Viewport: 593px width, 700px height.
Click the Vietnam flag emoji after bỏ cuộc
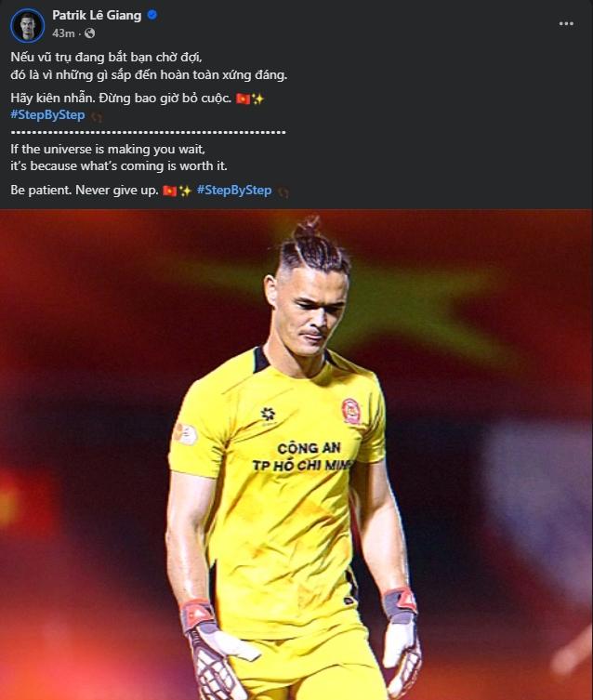click(x=244, y=99)
